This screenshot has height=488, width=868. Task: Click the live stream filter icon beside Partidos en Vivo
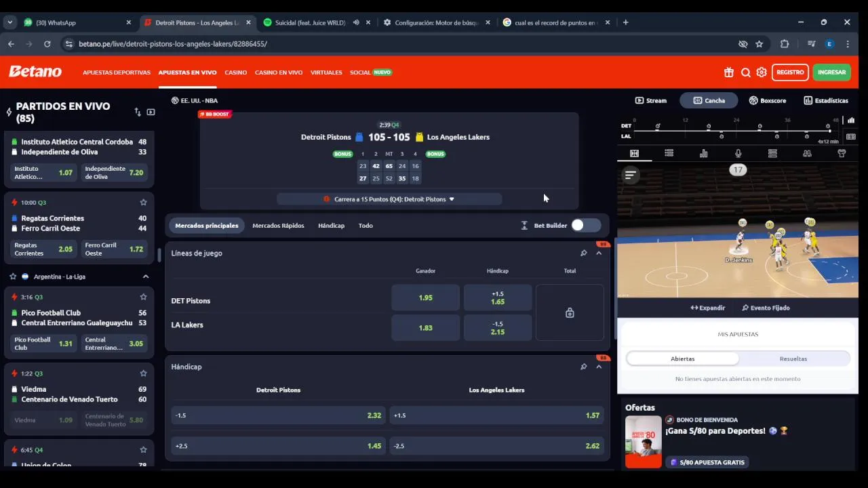click(151, 112)
